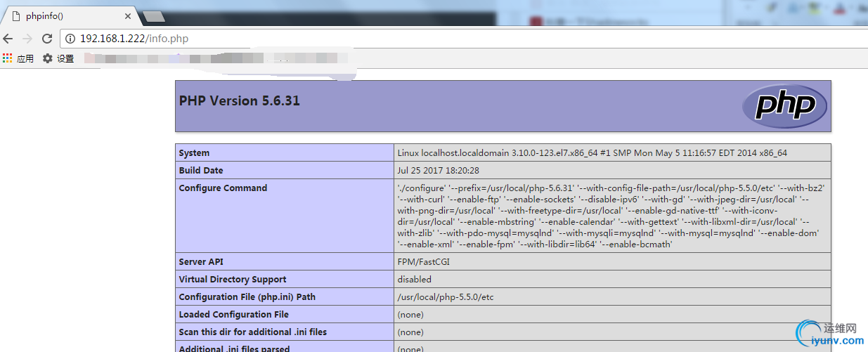The height and width of the screenshot is (352, 868).
Task: Click the Virtual Directory Support label
Action: point(233,279)
